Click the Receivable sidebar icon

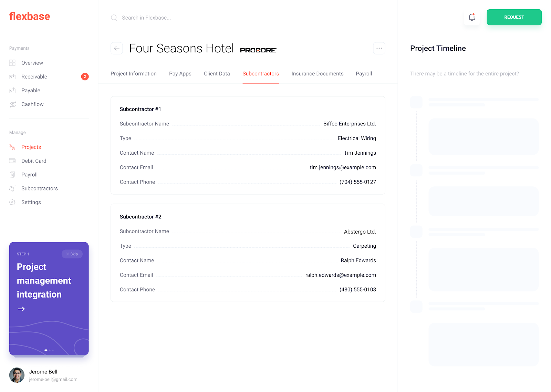tap(12, 76)
